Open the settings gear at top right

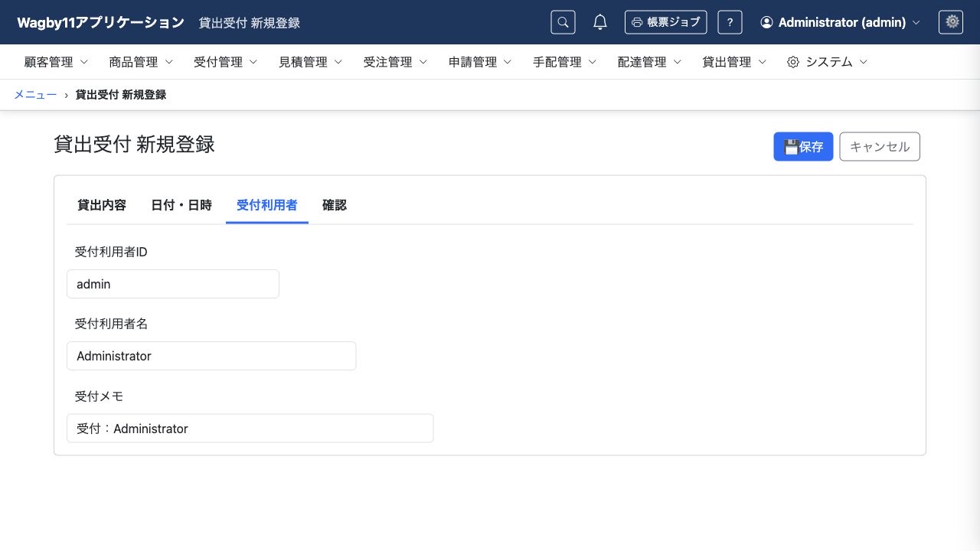click(952, 22)
